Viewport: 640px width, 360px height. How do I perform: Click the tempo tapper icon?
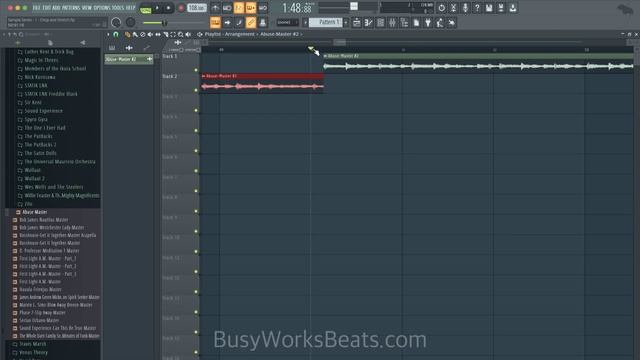[440, 22]
